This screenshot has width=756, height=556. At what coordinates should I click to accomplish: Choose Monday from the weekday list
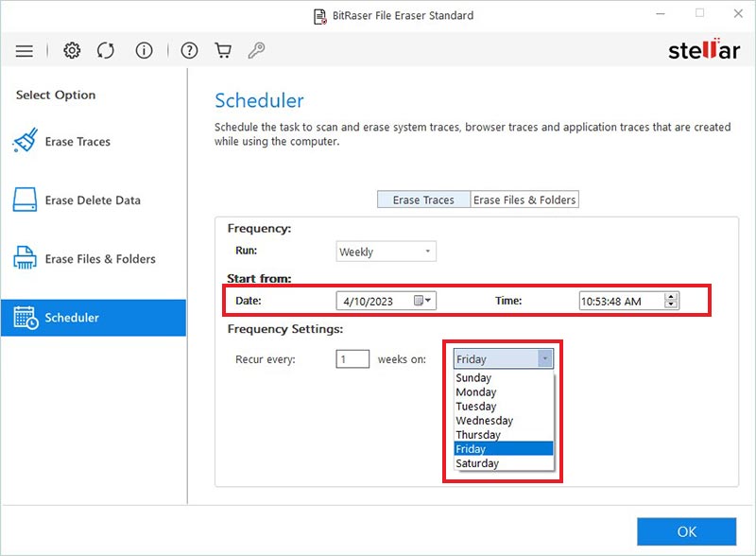504,391
